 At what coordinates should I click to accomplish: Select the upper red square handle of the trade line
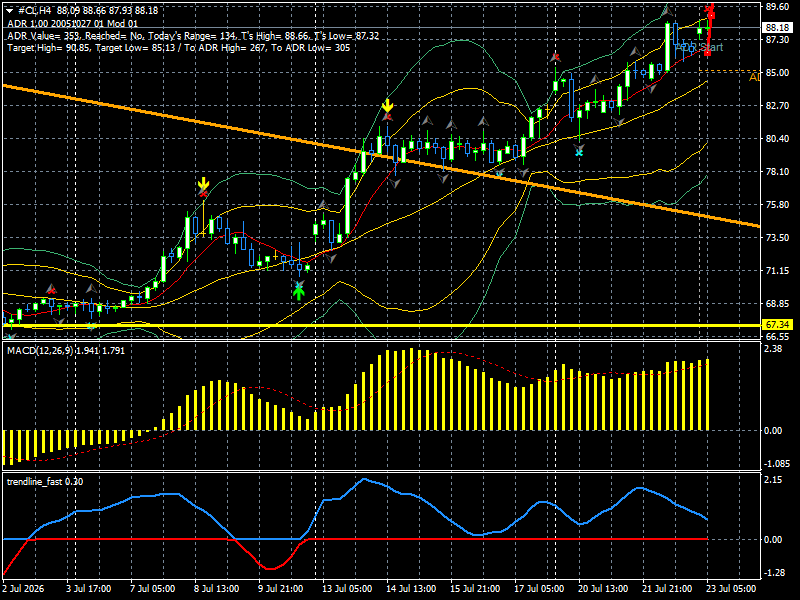coord(711,16)
